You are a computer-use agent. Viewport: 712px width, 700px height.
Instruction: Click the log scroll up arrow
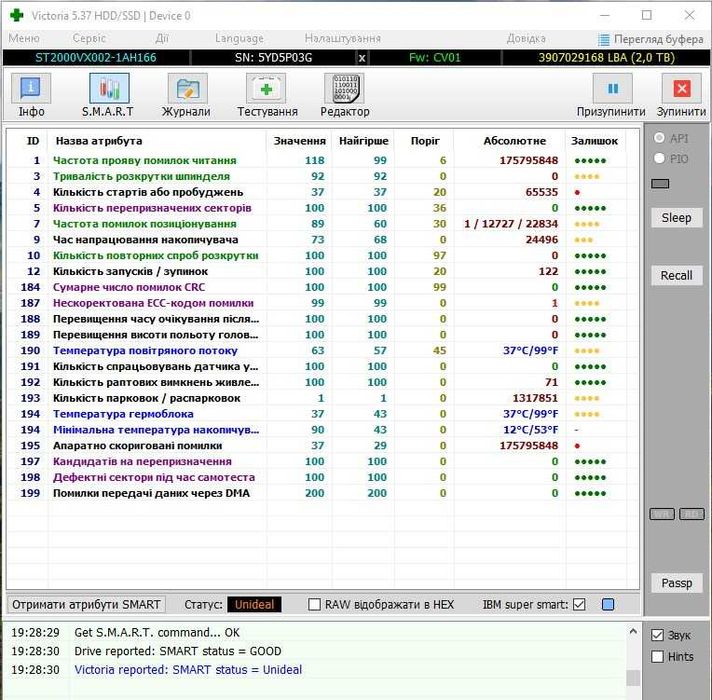tap(633, 631)
